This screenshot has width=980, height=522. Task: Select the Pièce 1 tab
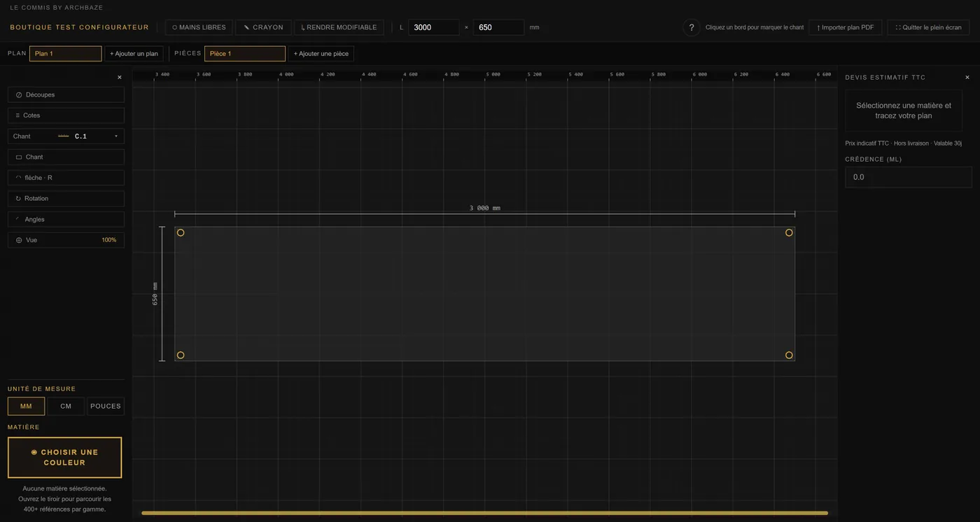tap(245, 54)
